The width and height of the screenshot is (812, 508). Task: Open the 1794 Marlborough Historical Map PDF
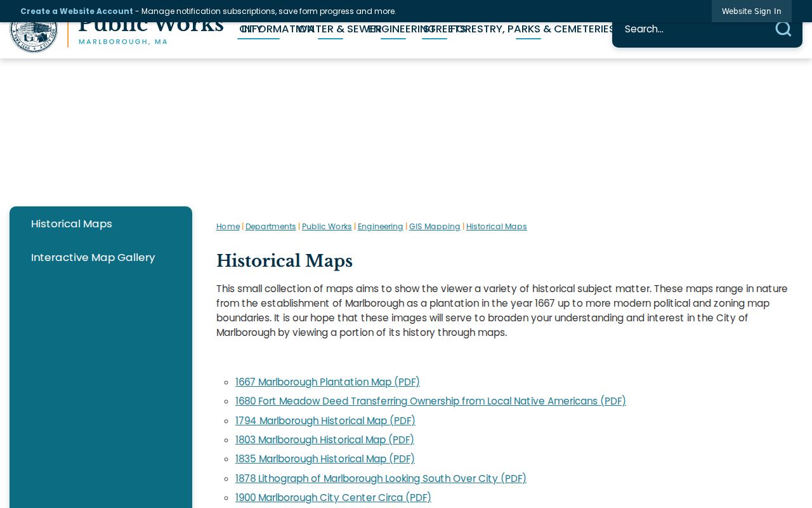[325, 420]
